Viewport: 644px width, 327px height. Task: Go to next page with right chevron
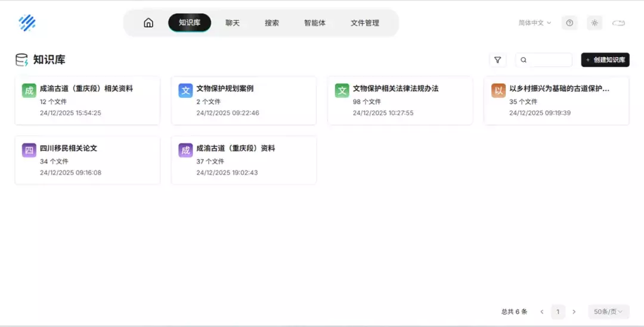pos(574,312)
